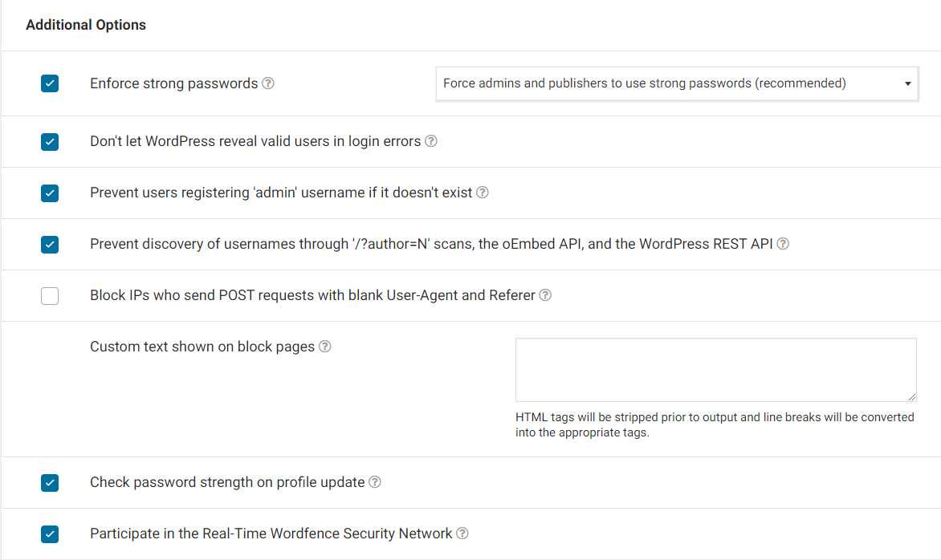
Task: Click help icon for custom block text
Action: [x=325, y=347]
